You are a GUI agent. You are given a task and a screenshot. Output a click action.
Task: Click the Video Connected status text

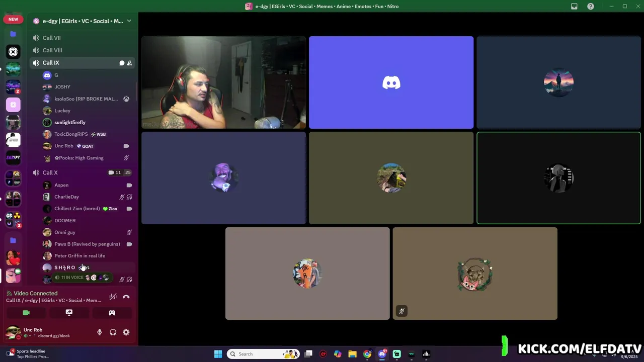(x=36, y=293)
